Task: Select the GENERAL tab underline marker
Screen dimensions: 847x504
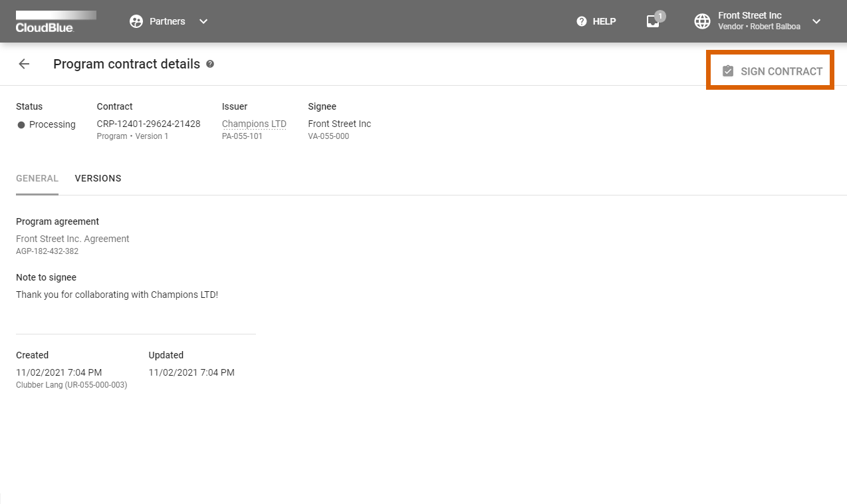Action: [x=37, y=195]
